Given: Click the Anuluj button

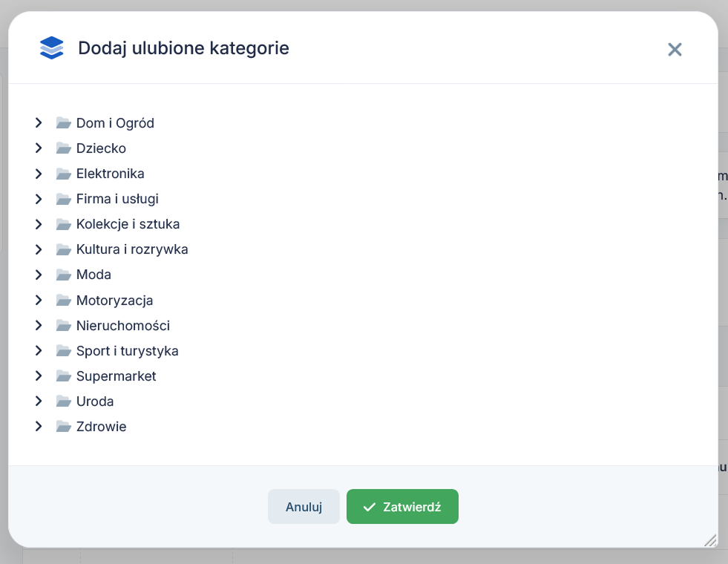Looking at the screenshot, I should pyautogui.click(x=304, y=506).
